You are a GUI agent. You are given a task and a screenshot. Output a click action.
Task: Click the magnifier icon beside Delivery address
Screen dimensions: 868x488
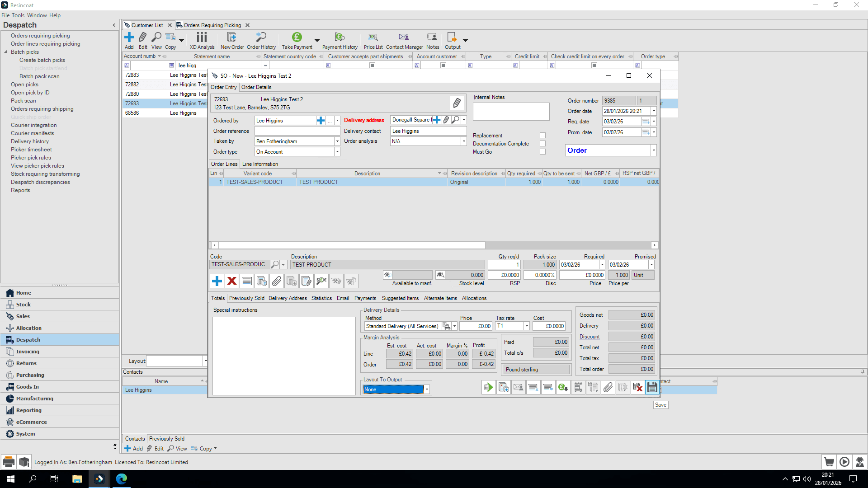point(456,120)
